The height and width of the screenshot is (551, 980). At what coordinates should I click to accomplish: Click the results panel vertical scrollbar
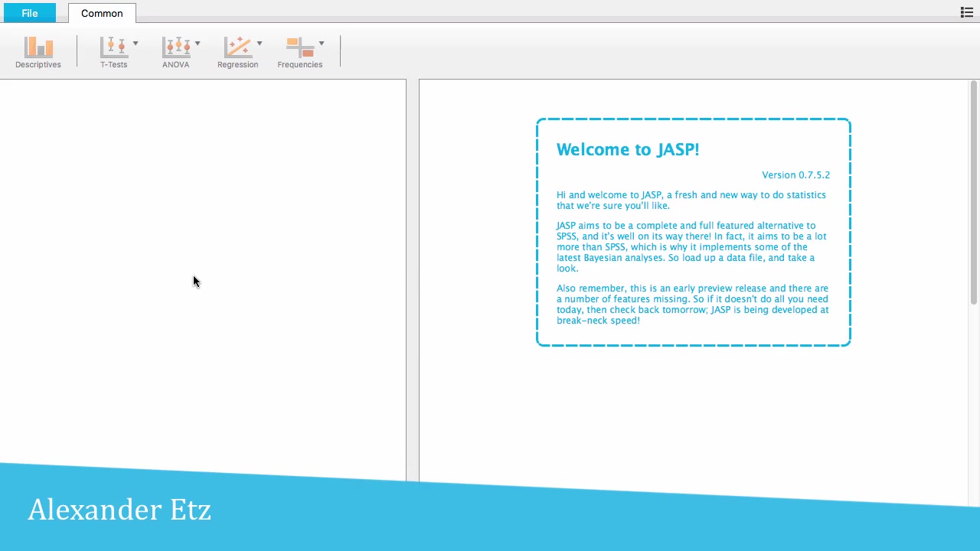coord(974,193)
